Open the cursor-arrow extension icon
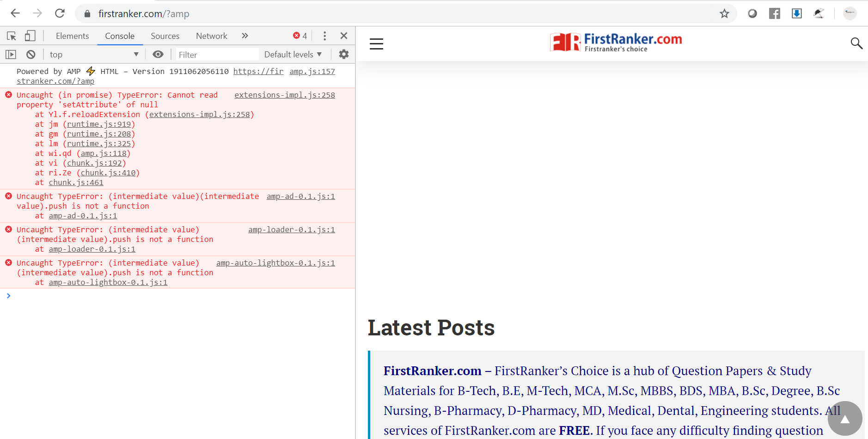Image resolution: width=868 pixels, height=439 pixels. (x=819, y=14)
